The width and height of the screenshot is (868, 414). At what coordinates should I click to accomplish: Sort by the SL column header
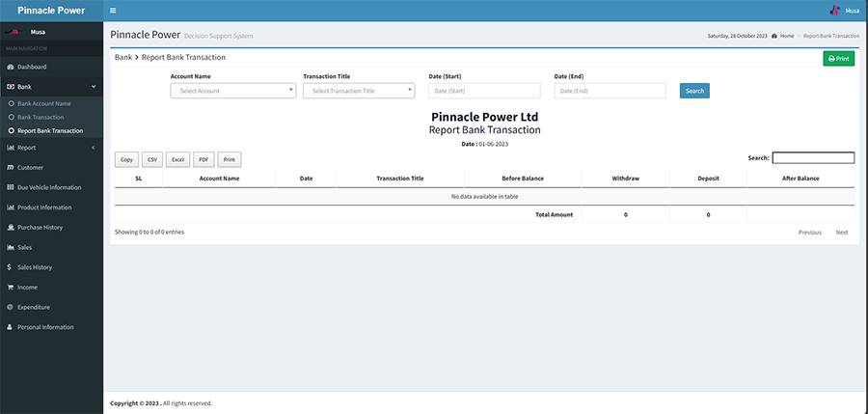click(138, 179)
